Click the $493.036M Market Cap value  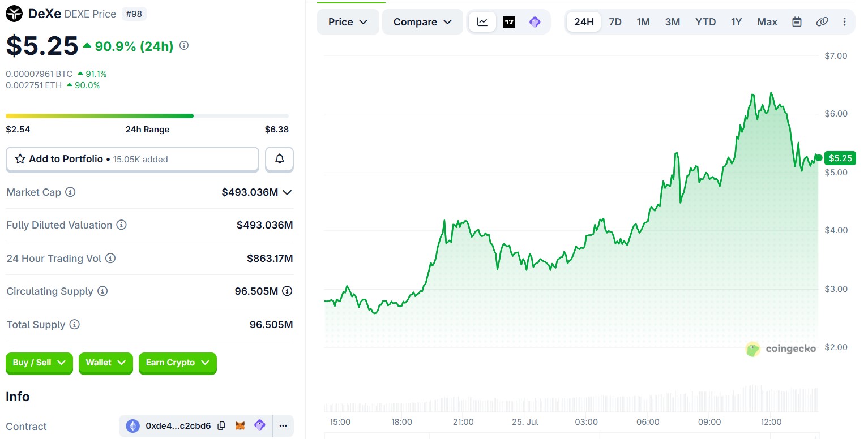tap(250, 192)
